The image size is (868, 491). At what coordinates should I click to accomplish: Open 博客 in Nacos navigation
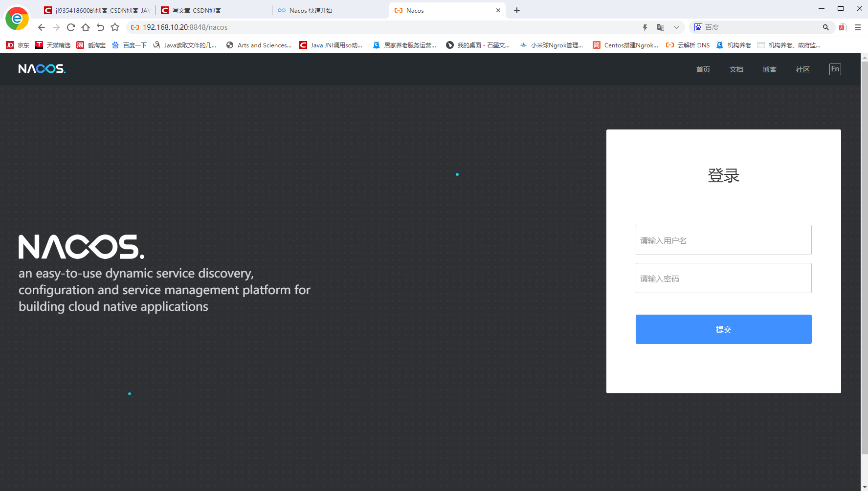pos(770,69)
